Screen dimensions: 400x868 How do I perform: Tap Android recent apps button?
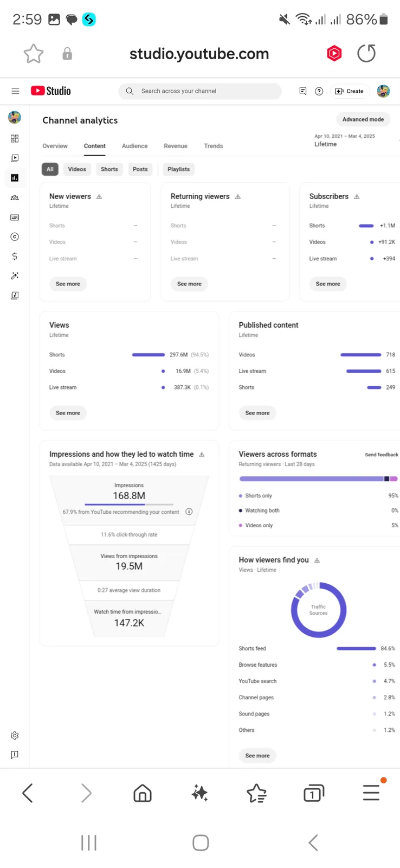click(89, 843)
